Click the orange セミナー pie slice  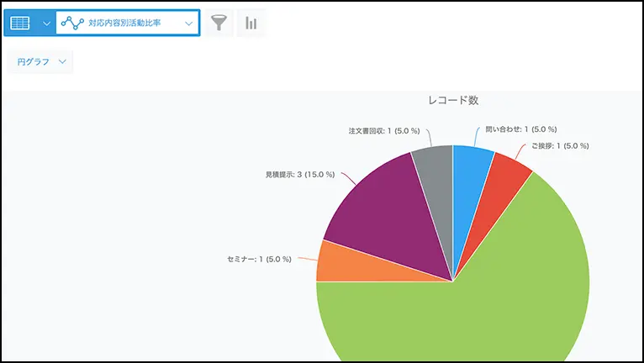[x=336, y=262]
